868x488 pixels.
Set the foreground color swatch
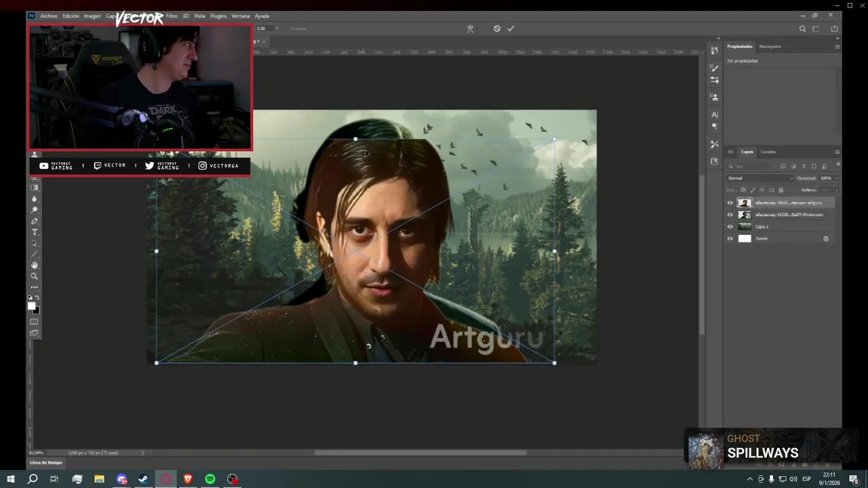(x=31, y=306)
